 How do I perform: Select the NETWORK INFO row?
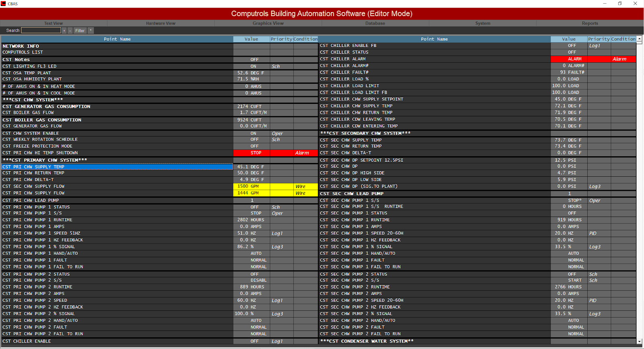point(117,46)
